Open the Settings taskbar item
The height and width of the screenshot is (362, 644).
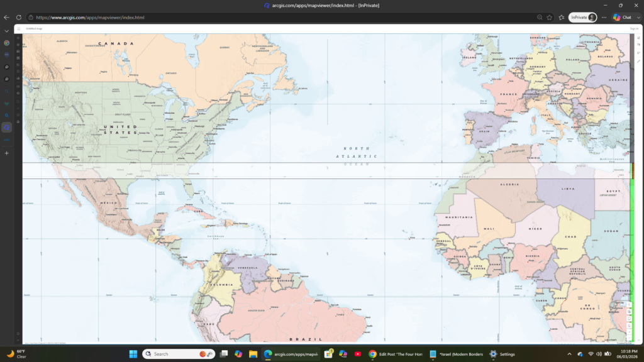point(502,354)
